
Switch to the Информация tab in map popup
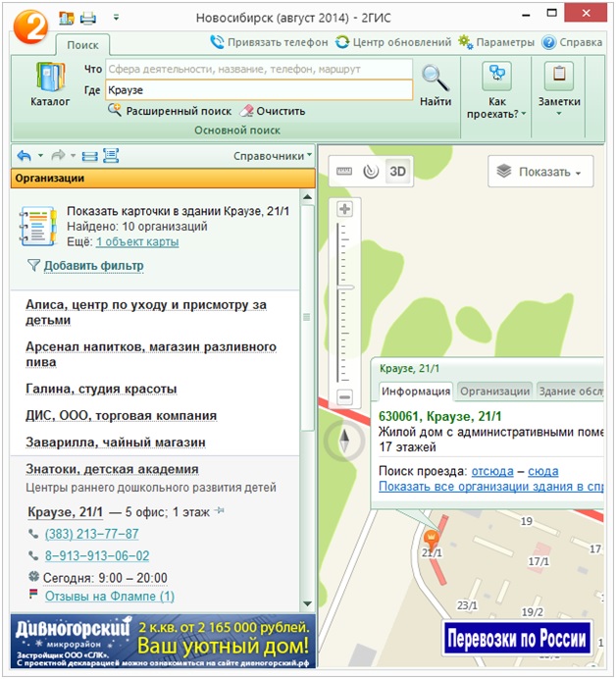point(416,392)
